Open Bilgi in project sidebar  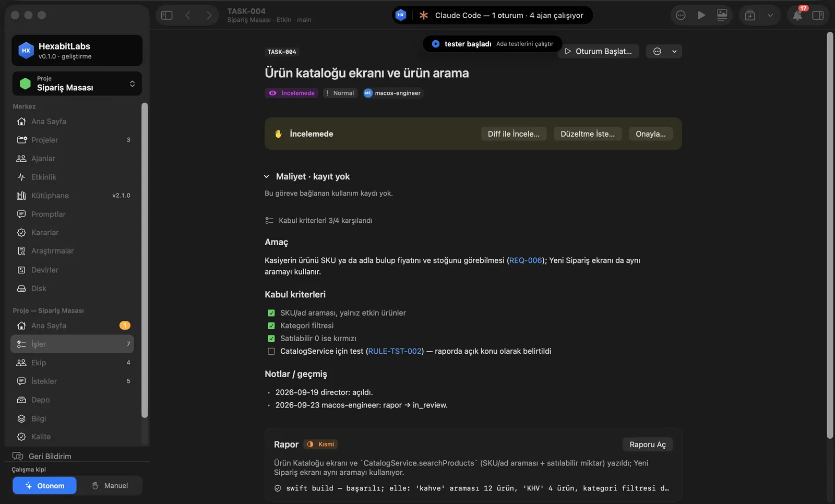point(72,418)
